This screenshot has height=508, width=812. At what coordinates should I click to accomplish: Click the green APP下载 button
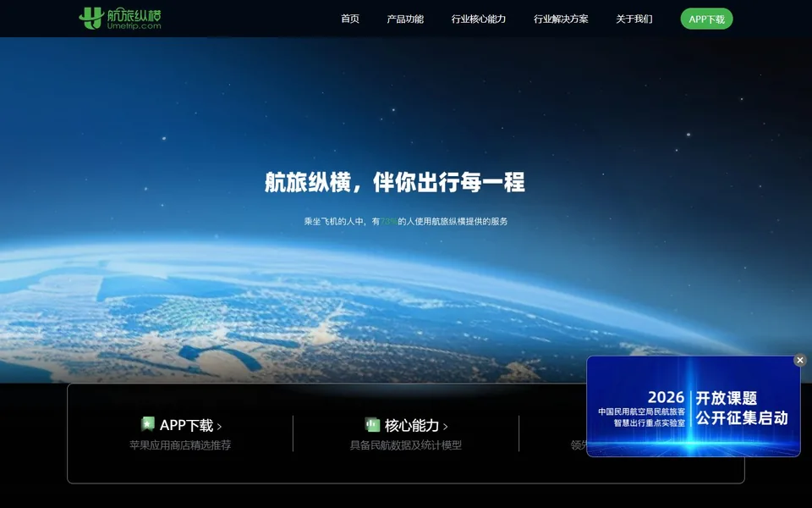(x=706, y=19)
